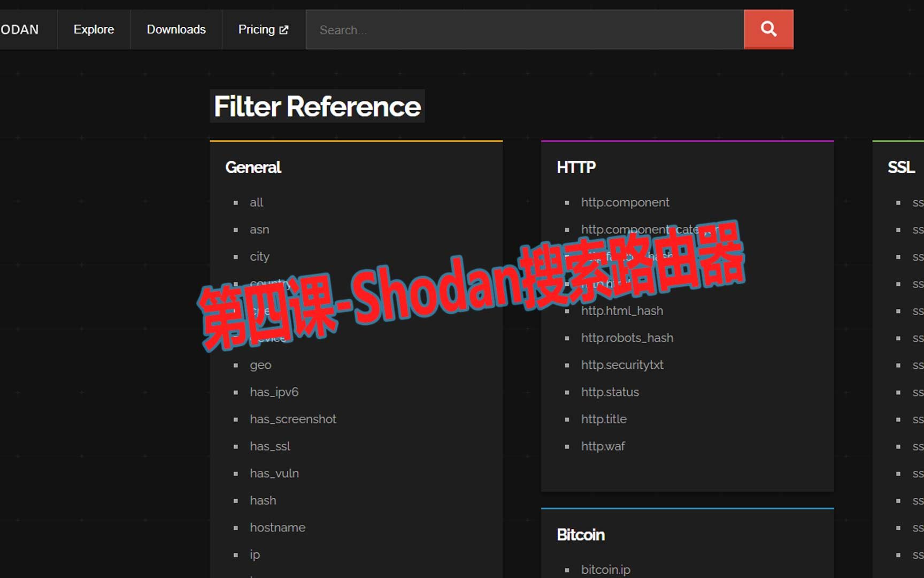
Task: Go to the Shodan home logo
Action: [20, 29]
